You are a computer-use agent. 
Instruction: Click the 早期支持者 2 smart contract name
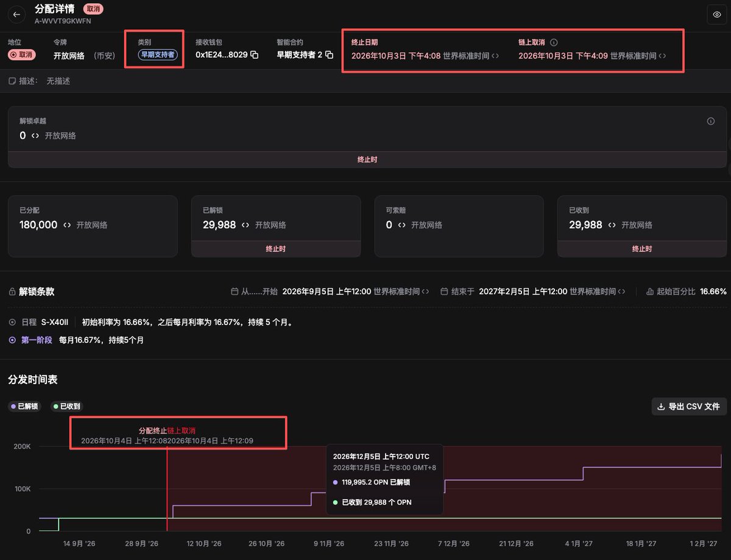click(x=299, y=55)
